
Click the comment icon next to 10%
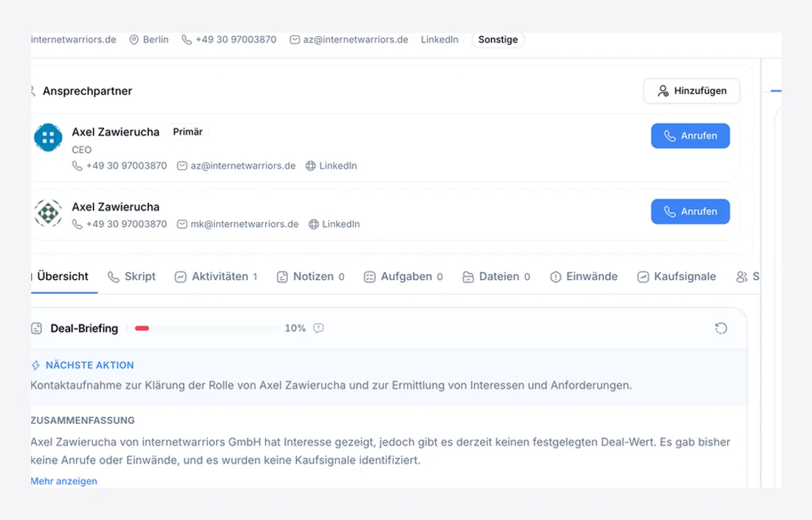click(318, 328)
